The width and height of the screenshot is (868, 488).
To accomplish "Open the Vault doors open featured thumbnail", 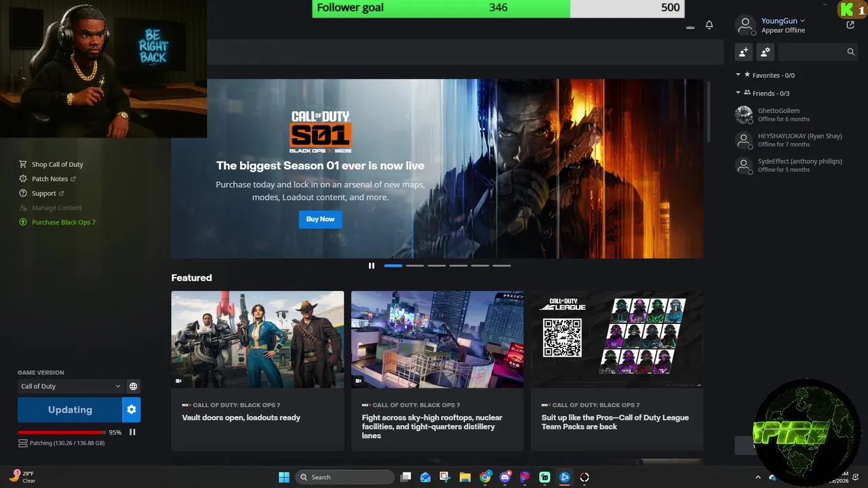I will 258,340.
